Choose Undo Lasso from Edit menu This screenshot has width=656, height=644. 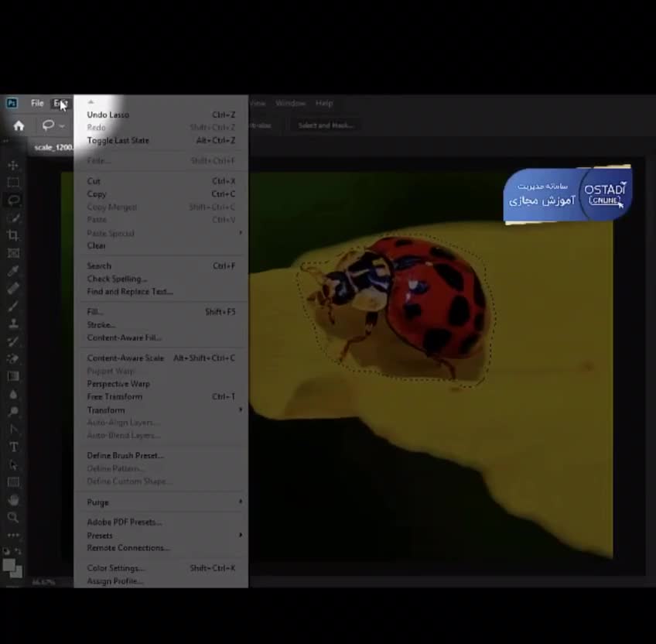pyautogui.click(x=108, y=115)
